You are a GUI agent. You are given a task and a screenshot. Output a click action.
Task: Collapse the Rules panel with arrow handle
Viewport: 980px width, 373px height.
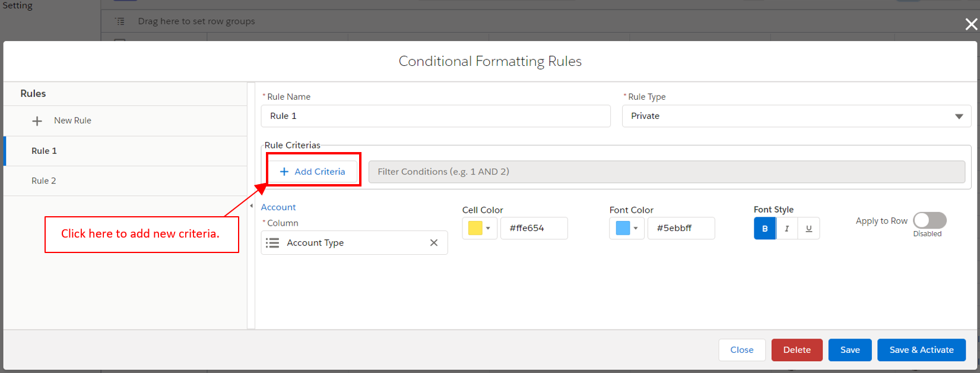[251, 206]
